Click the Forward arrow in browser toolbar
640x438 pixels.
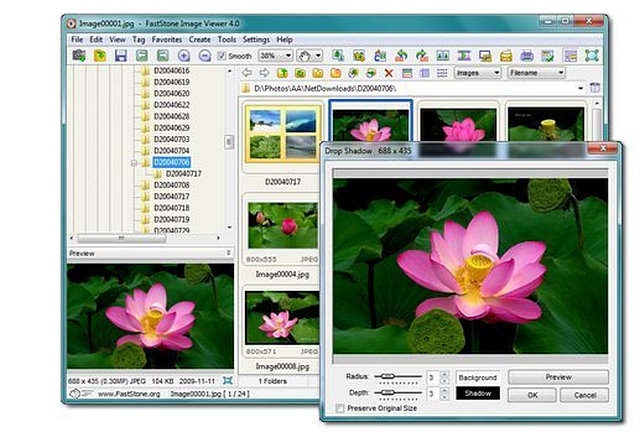click(x=264, y=73)
